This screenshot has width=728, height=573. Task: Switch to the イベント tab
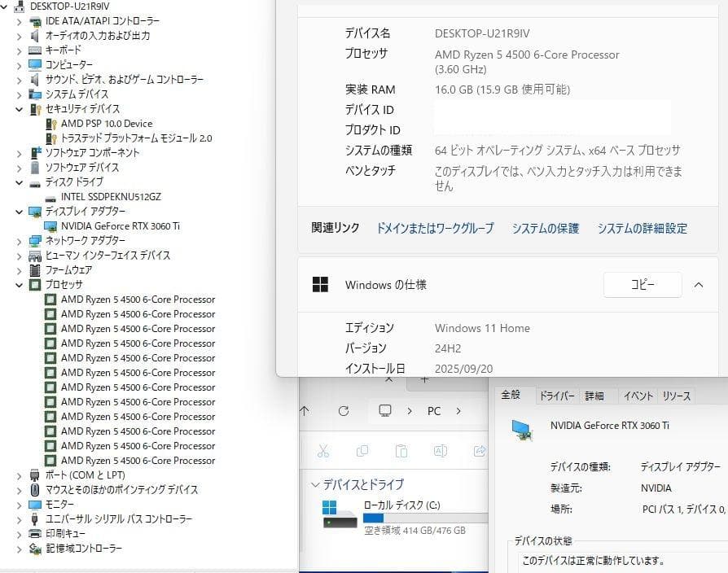coord(638,396)
